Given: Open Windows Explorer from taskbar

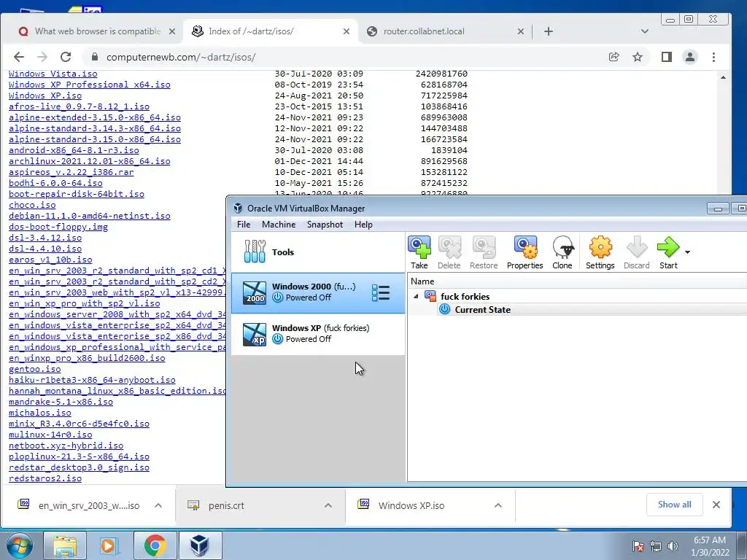Looking at the screenshot, I should point(65,545).
